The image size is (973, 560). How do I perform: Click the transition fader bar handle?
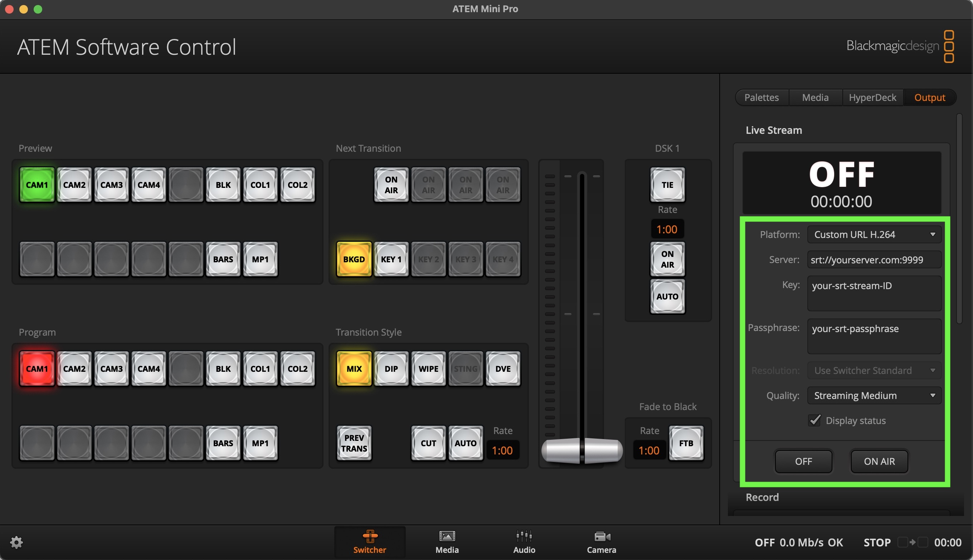[582, 450]
